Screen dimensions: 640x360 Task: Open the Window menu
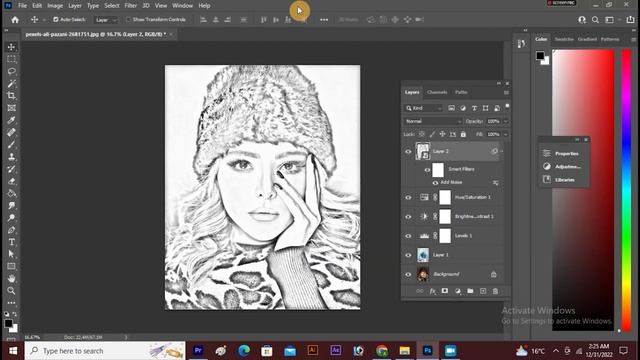click(182, 6)
